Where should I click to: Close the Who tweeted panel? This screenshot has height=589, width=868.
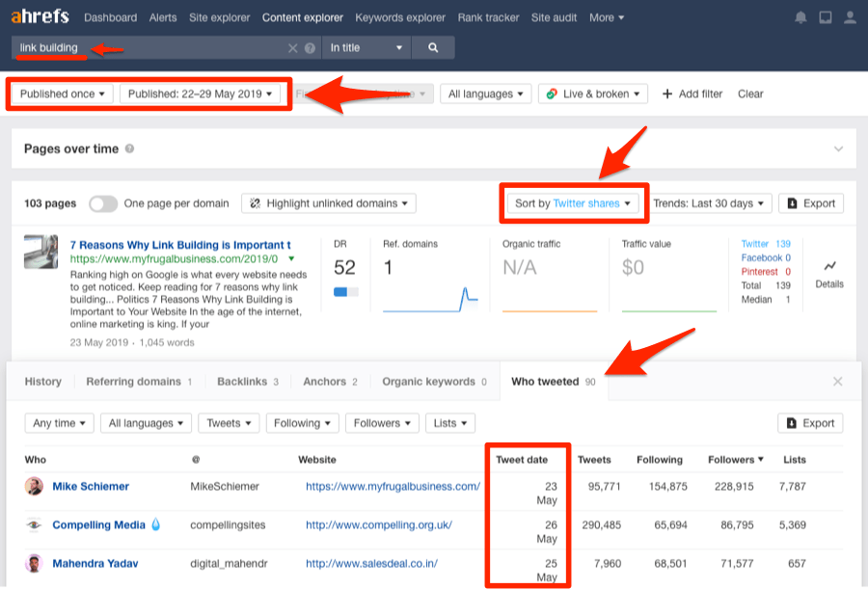click(x=837, y=382)
